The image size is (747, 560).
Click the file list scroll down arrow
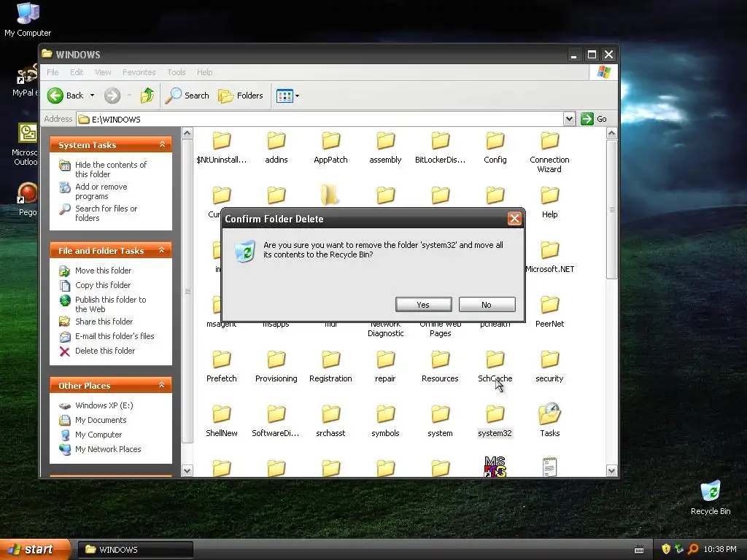coord(612,471)
